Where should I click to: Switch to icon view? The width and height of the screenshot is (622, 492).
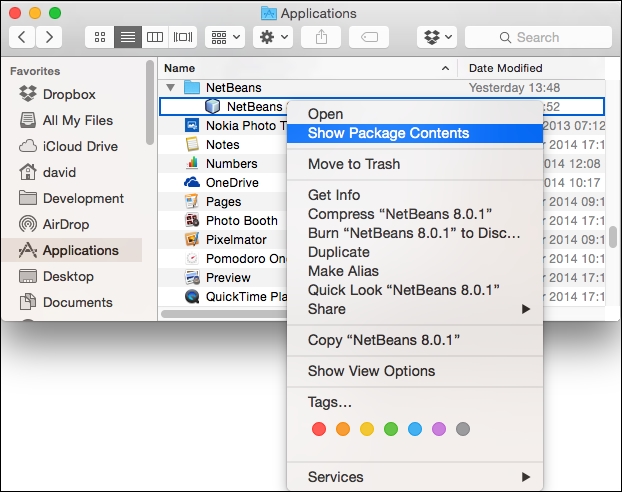[100, 37]
